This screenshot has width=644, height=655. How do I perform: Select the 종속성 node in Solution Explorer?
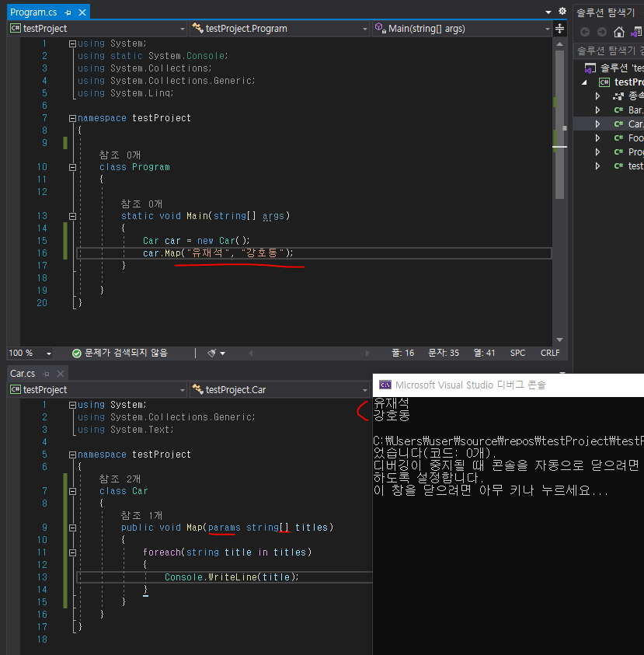pyautogui.click(x=637, y=96)
